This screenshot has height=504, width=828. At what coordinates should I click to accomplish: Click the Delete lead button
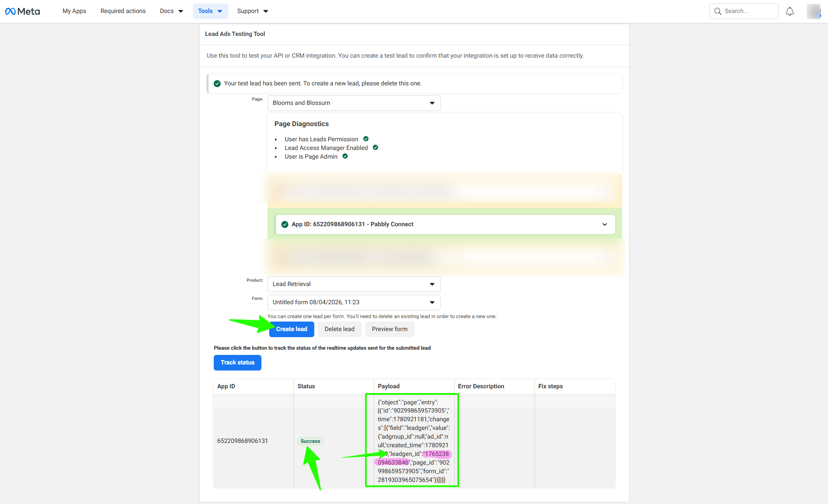(339, 329)
